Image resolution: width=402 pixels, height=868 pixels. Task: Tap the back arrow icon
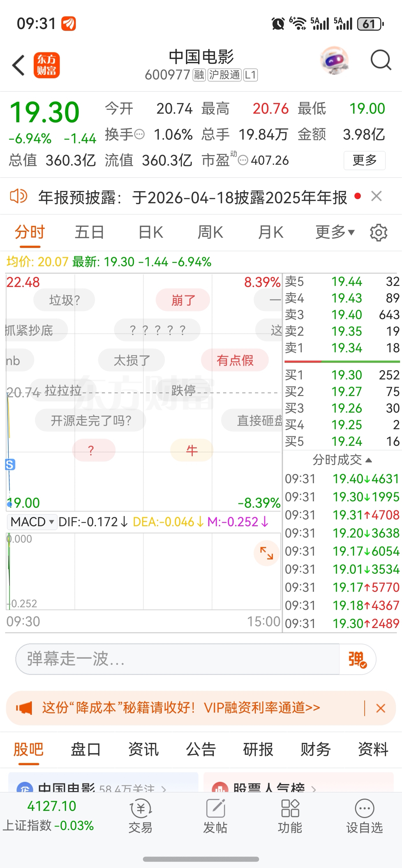pos(19,65)
